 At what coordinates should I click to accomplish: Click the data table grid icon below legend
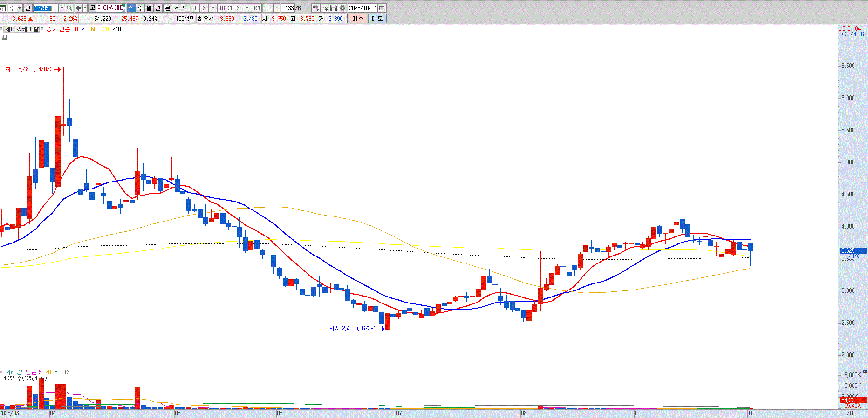(x=4, y=37)
